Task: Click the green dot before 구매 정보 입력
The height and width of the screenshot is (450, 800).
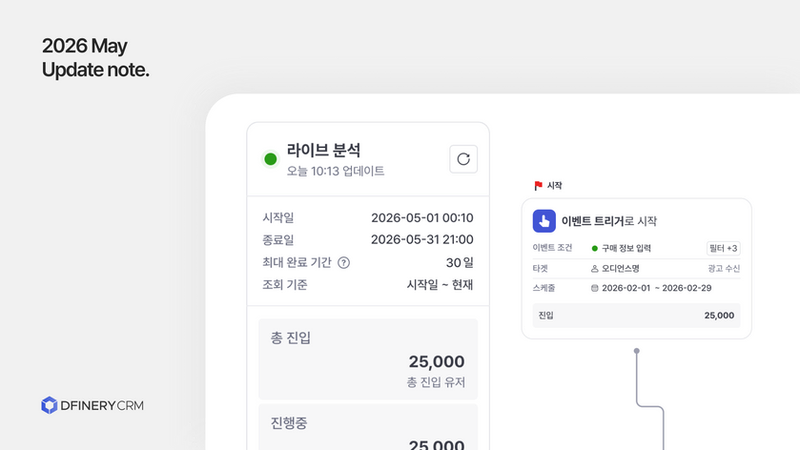Action: pyautogui.click(x=594, y=248)
